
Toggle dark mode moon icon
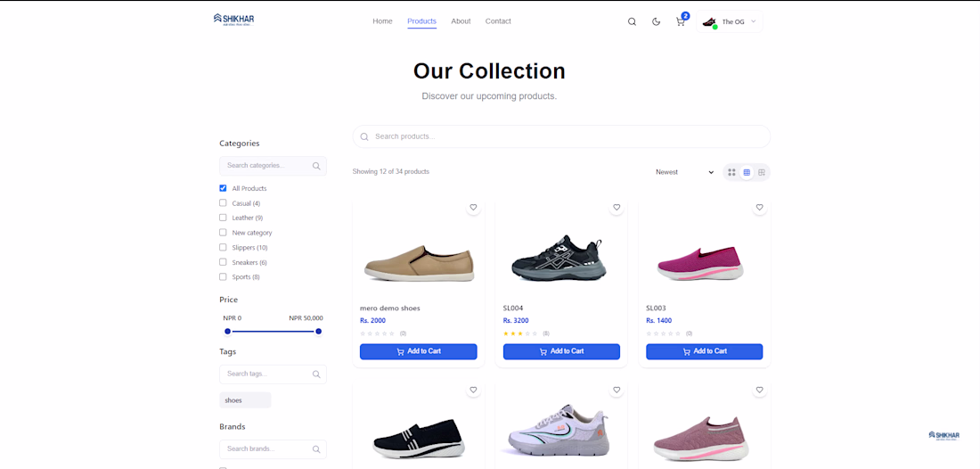pos(657,22)
